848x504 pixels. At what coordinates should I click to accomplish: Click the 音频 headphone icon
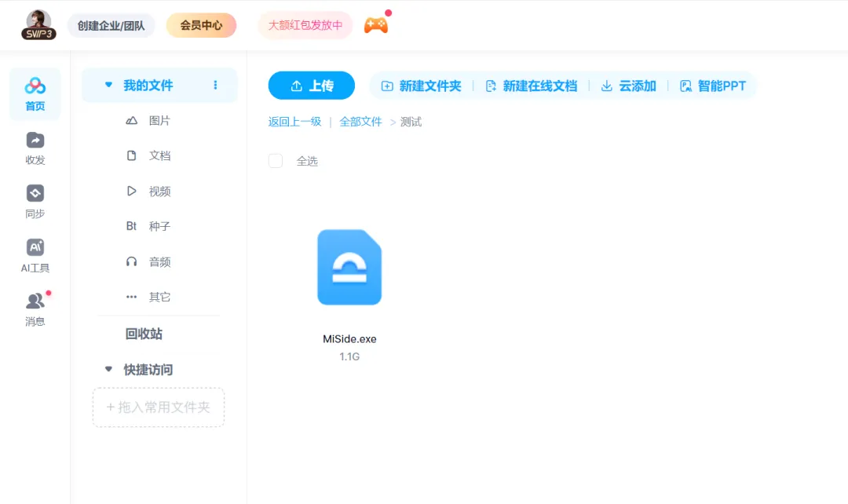pos(131,261)
